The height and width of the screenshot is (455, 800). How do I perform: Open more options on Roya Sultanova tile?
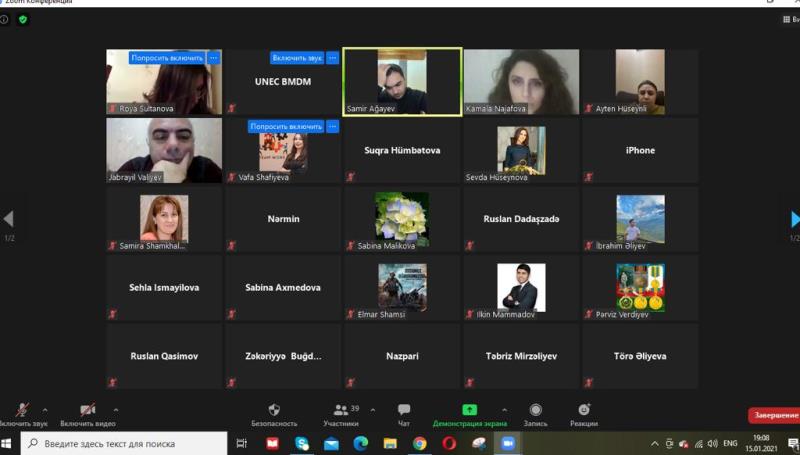pos(214,58)
